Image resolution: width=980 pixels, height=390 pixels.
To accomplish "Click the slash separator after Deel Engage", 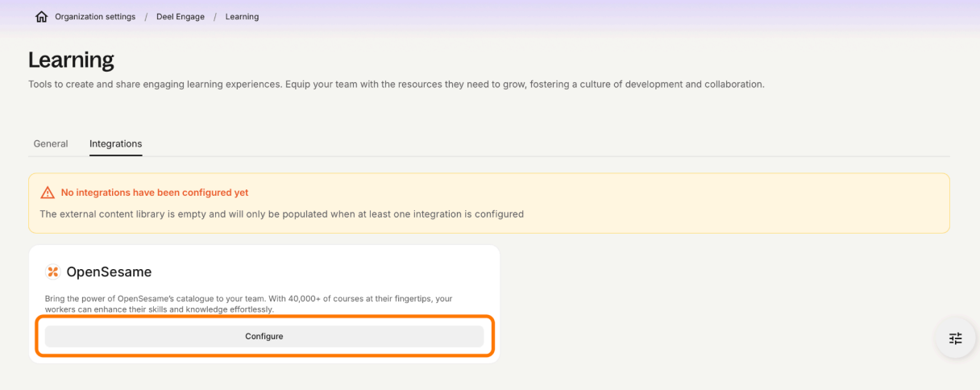I will click(x=215, y=17).
